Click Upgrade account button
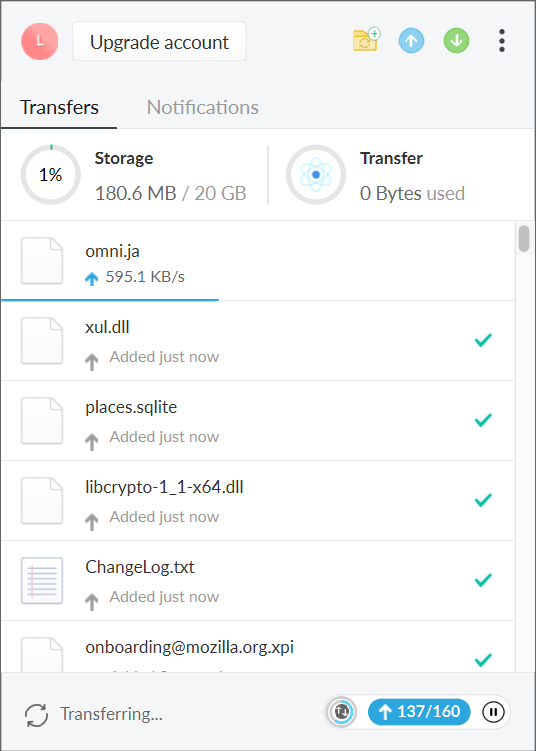Screen dimensions: 536x751 point(159,42)
